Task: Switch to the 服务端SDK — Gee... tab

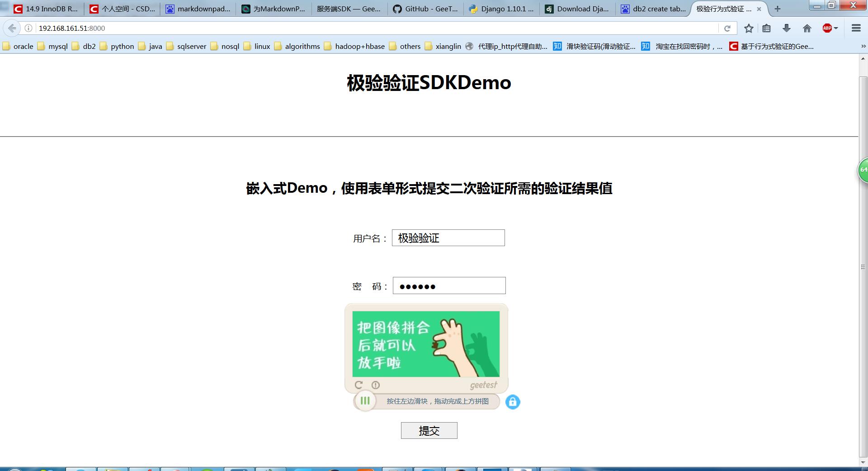Action: click(x=349, y=9)
